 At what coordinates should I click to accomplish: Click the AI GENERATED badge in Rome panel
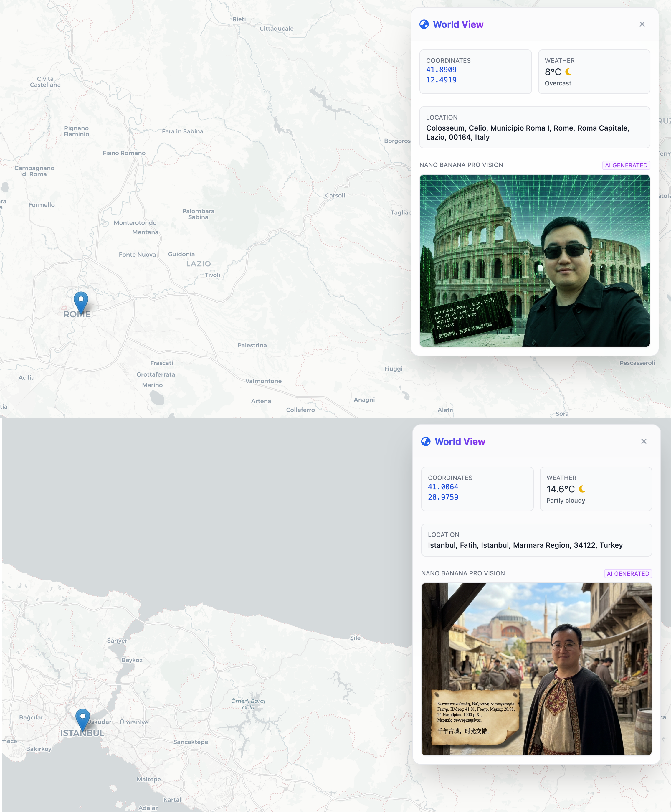click(x=626, y=165)
